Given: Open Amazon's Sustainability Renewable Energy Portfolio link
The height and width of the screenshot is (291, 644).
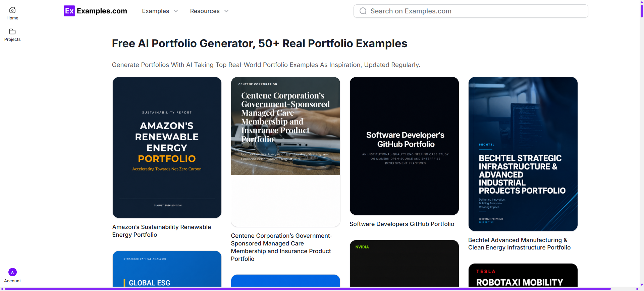Looking at the screenshot, I should coord(162,231).
